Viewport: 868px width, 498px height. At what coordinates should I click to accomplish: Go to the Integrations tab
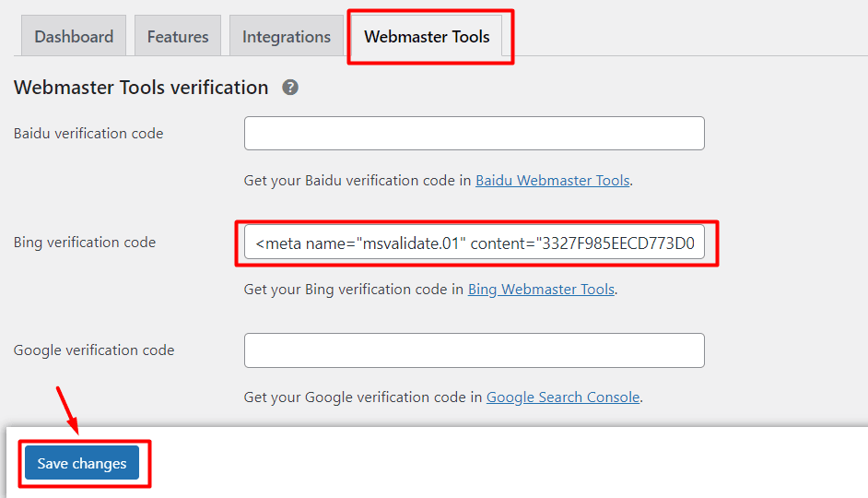point(286,37)
